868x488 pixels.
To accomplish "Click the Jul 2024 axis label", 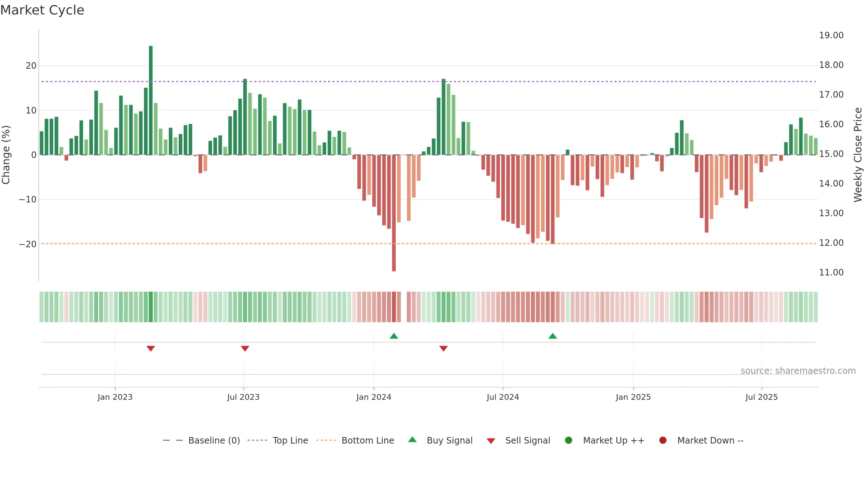I will click(x=503, y=397).
